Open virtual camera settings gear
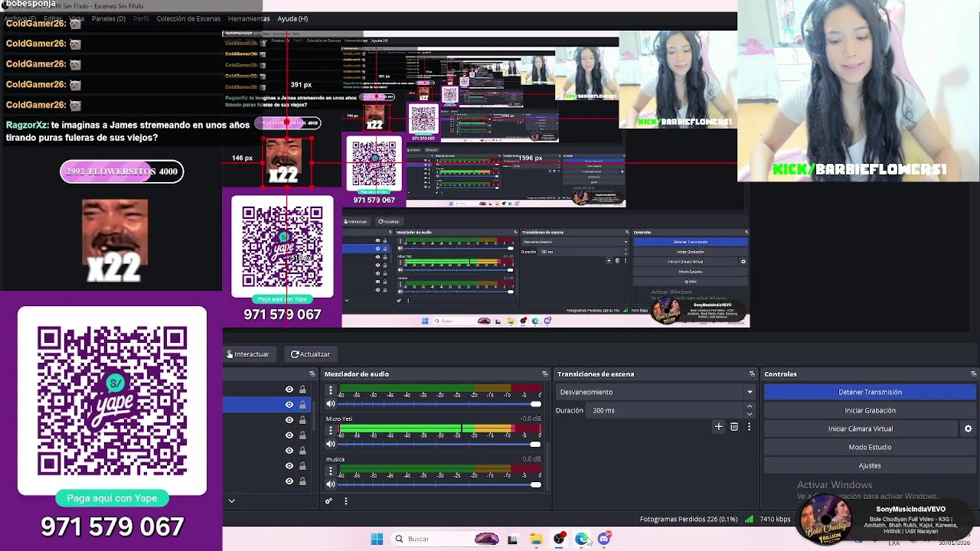 [x=968, y=429]
